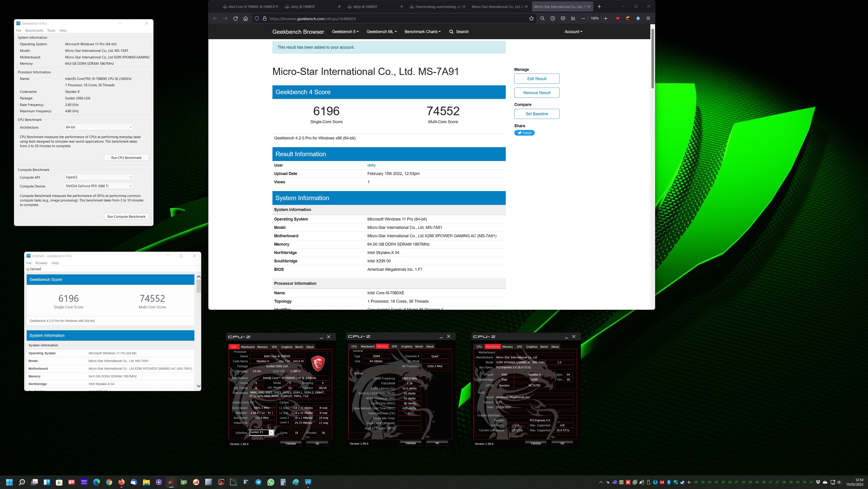The width and height of the screenshot is (868, 489).
Task: Open Amazon Music from taskbar
Action: point(84,482)
